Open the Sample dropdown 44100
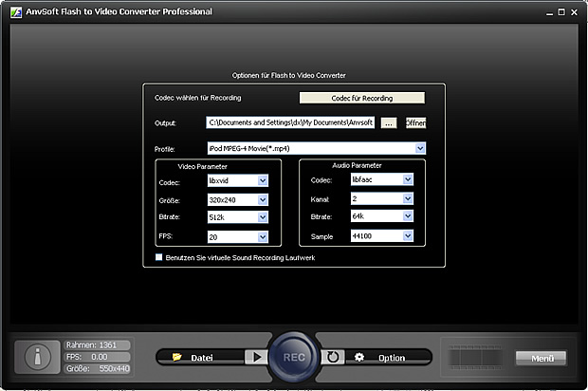The width and height of the screenshot is (588, 391). [x=408, y=235]
